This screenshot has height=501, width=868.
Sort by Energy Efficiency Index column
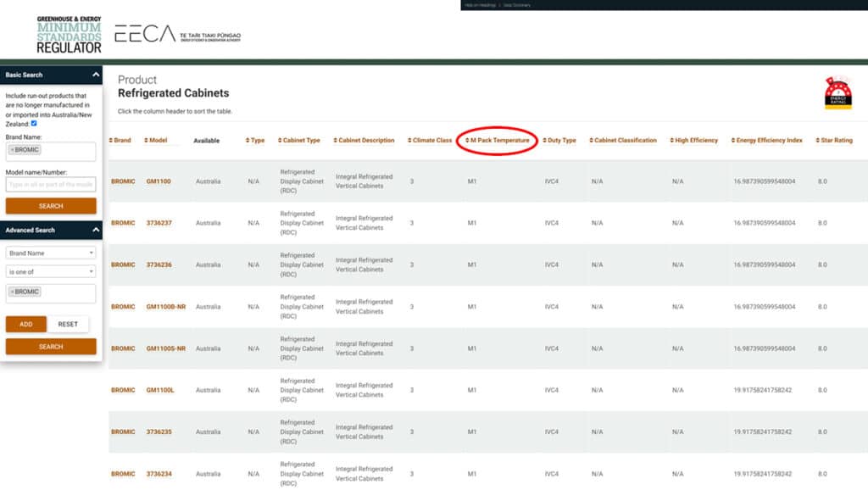point(767,140)
